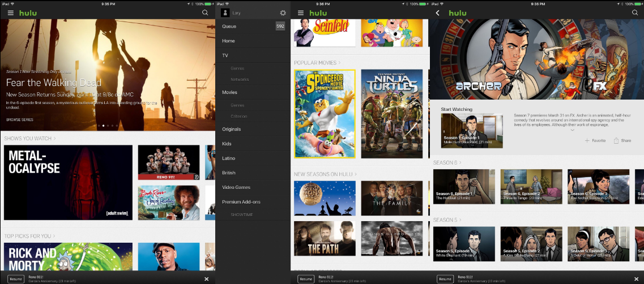Open SHOWS YOU WATCH section arrow
This screenshot has height=284, width=644.
pos(54,138)
